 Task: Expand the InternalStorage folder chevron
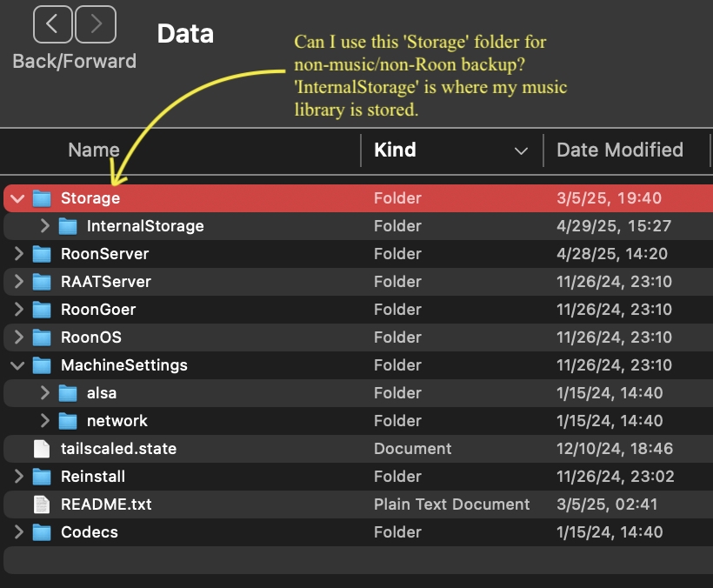[44, 225]
